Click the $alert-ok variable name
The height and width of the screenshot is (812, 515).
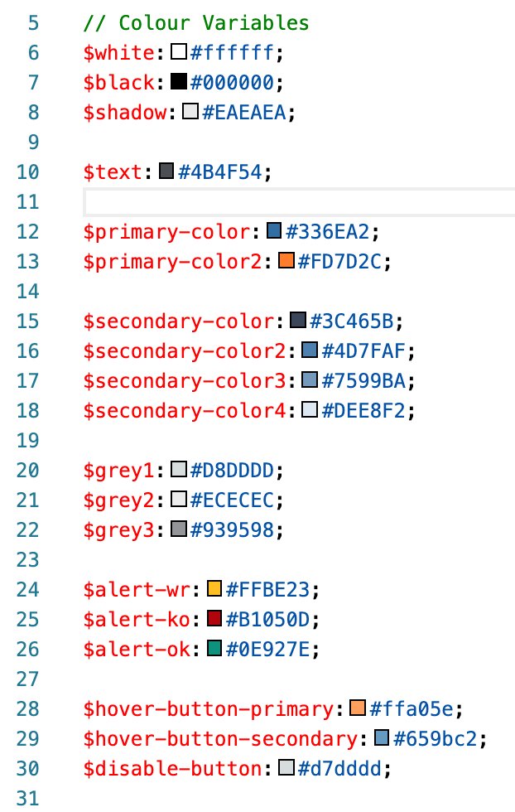[x=137, y=650]
